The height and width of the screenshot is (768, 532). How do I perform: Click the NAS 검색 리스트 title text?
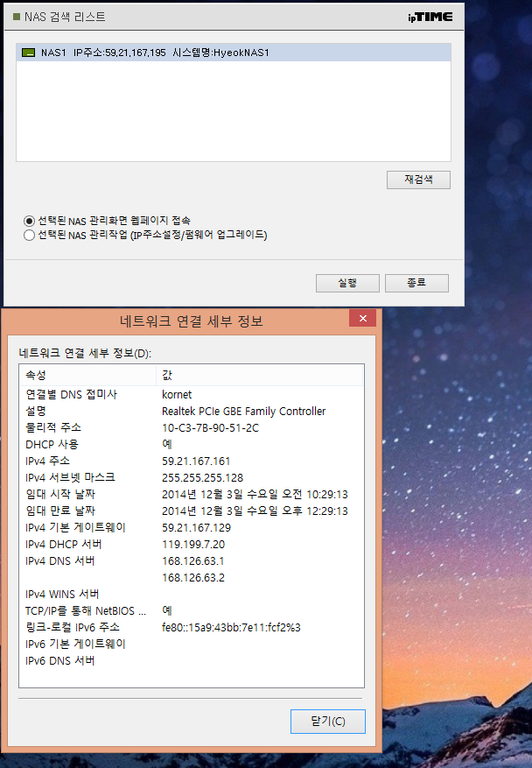pyautogui.click(x=65, y=18)
